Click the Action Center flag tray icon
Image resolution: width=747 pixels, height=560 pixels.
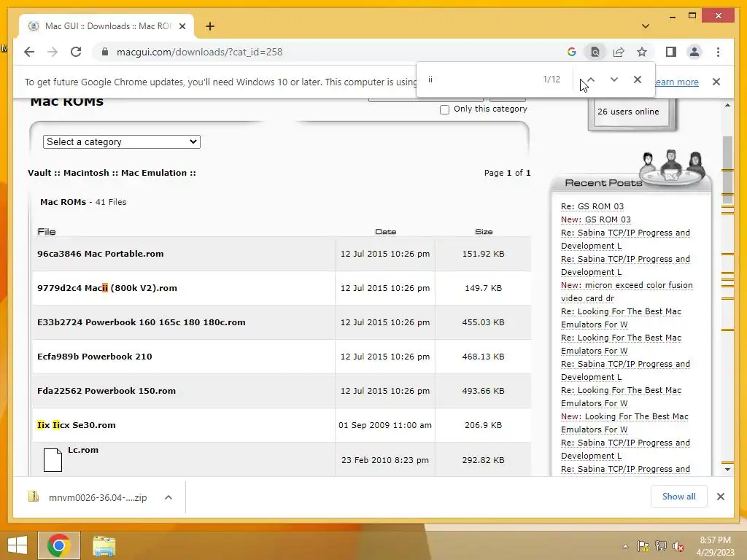[643, 546]
